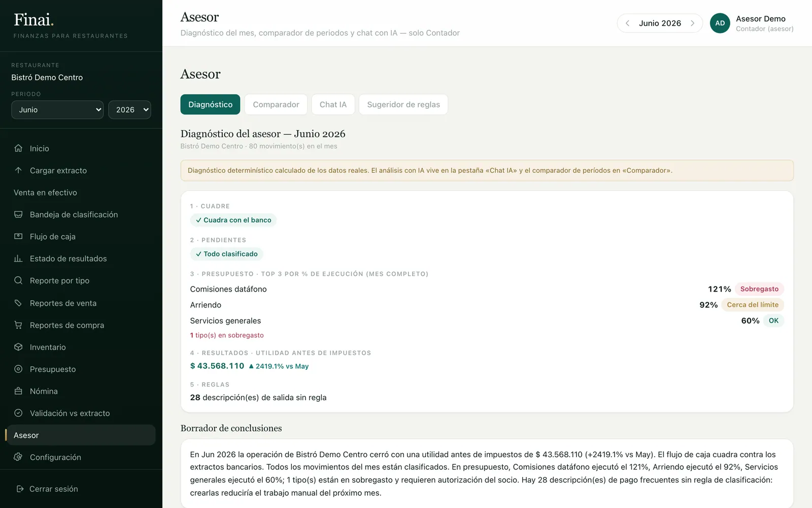Viewport: 812px width, 508px height.
Task: Click the Reporte por tipo magnifier icon
Action: click(18, 280)
